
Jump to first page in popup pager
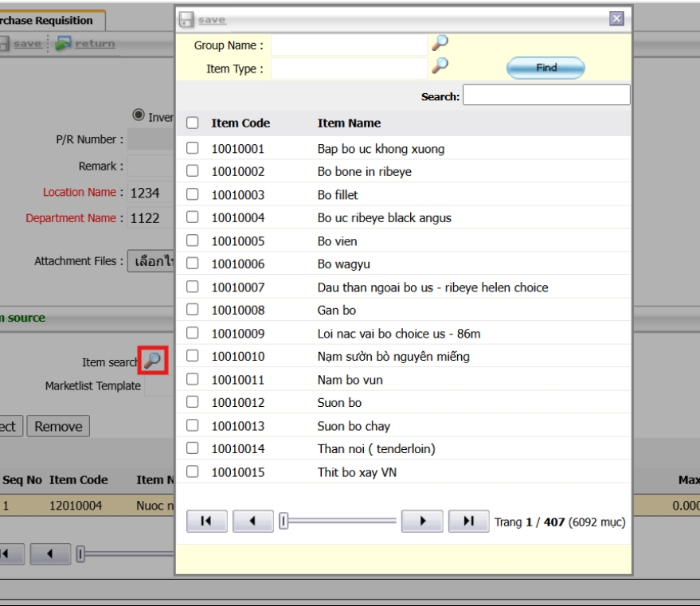206,522
